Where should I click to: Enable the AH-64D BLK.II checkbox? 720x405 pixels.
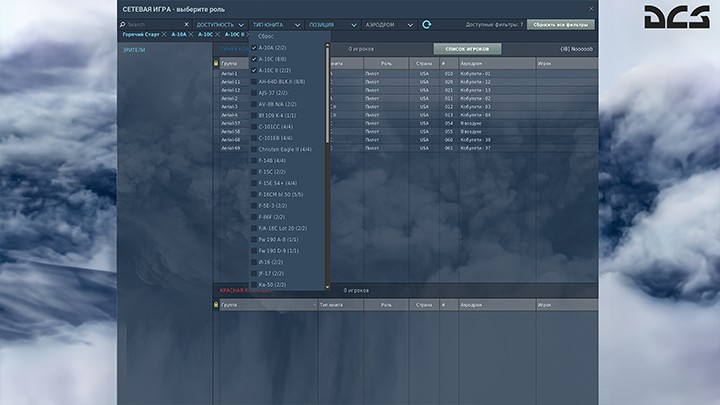(x=254, y=82)
